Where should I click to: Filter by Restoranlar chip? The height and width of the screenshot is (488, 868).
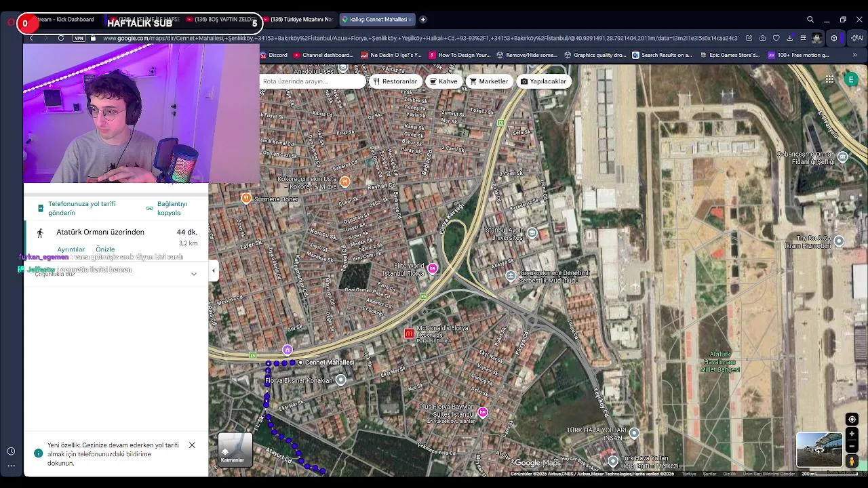tap(395, 81)
